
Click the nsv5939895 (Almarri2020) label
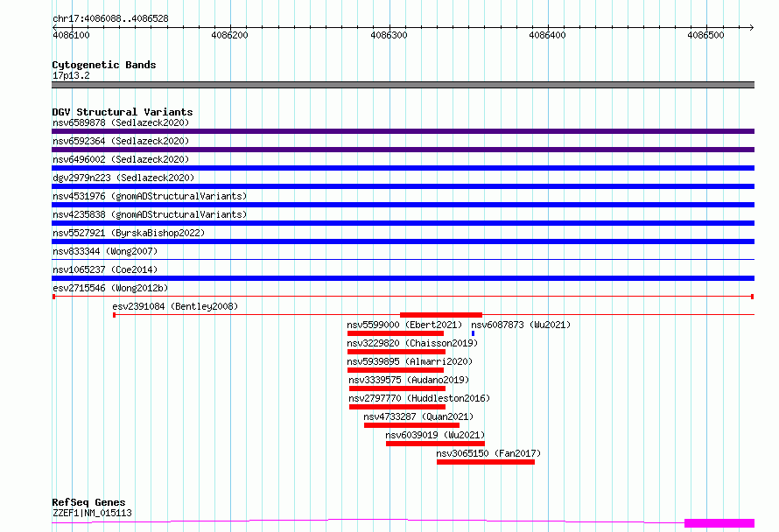pyautogui.click(x=410, y=361)
